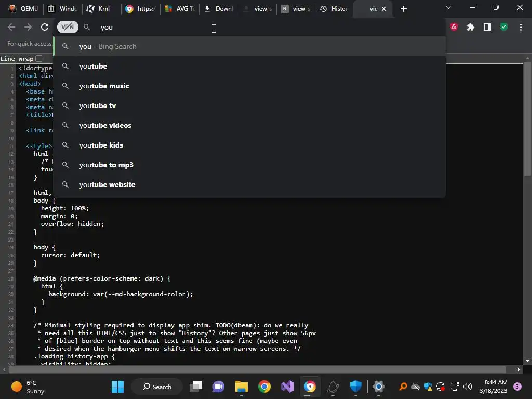The width and height of the screenshot is (532, 399).
Task: Open the Chat app from the taskbar
Action: coord(219,387)
